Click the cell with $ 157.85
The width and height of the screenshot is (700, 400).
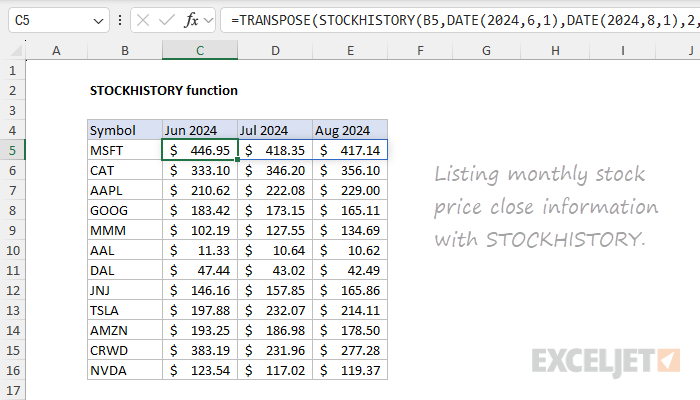tap(275, 291)
